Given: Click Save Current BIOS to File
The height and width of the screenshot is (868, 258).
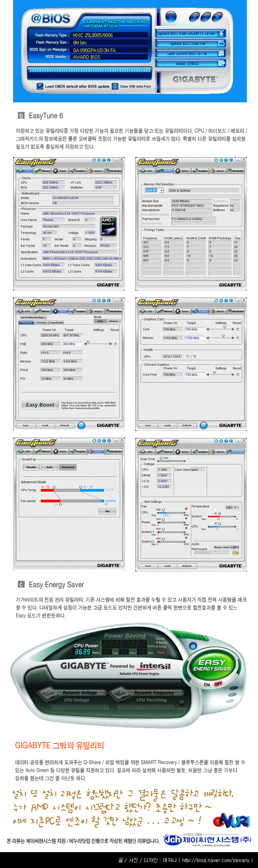Looking at the screenshot, I should tap(190, 53).
